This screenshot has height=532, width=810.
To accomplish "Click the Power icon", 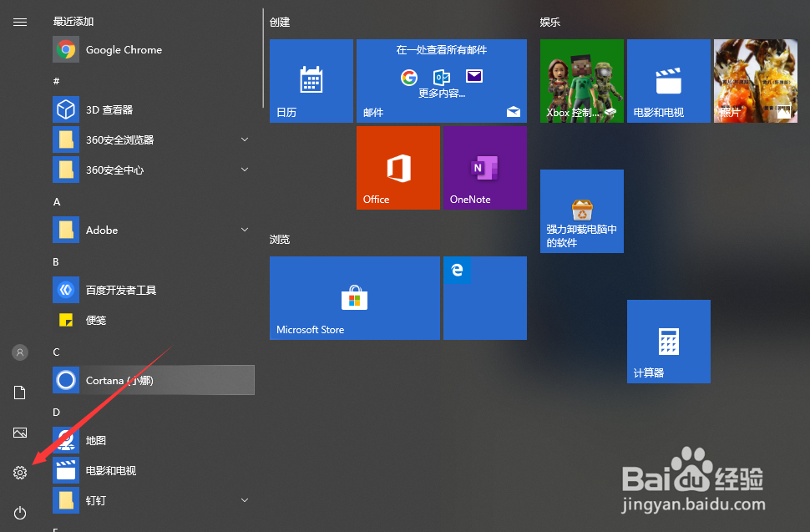I will tap(20, 512).
